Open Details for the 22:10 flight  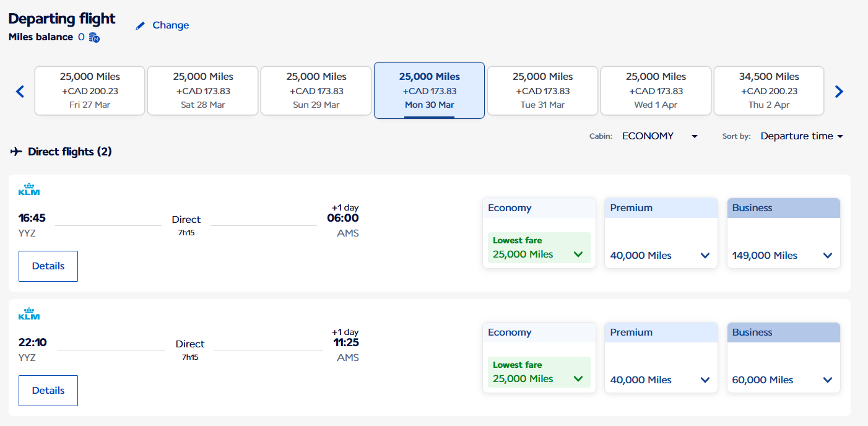(x=48, y=391)
